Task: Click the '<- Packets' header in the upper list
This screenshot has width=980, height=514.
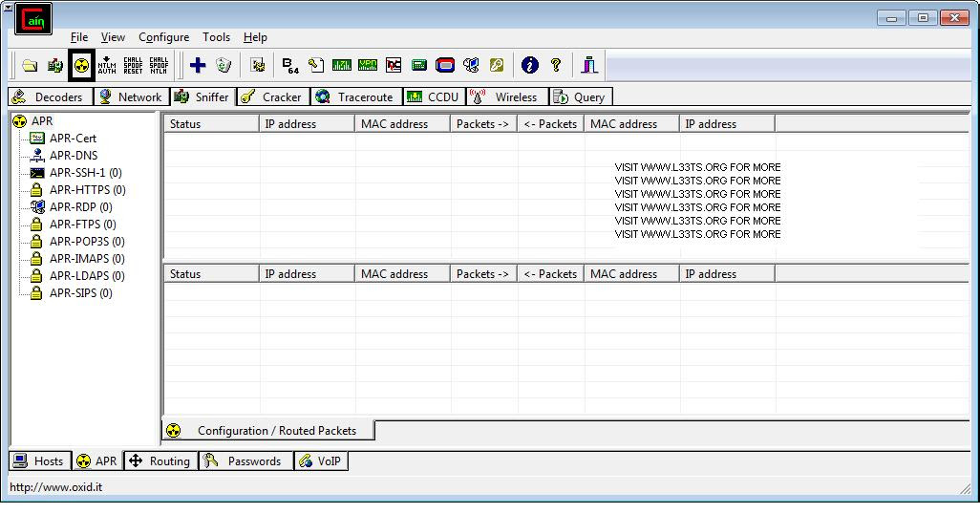Action: [550, 124]
